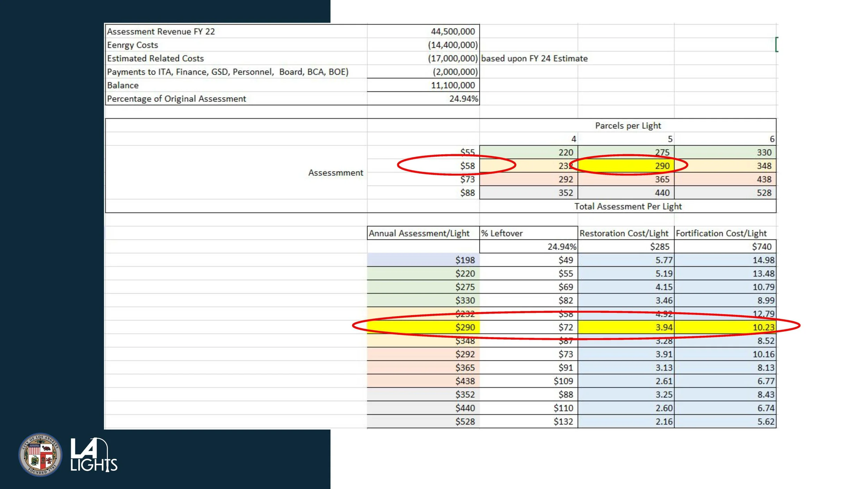This screenshot has height=489, width=868.
Task: Select the 440 cell in $88 row
Action: point(626,193)
